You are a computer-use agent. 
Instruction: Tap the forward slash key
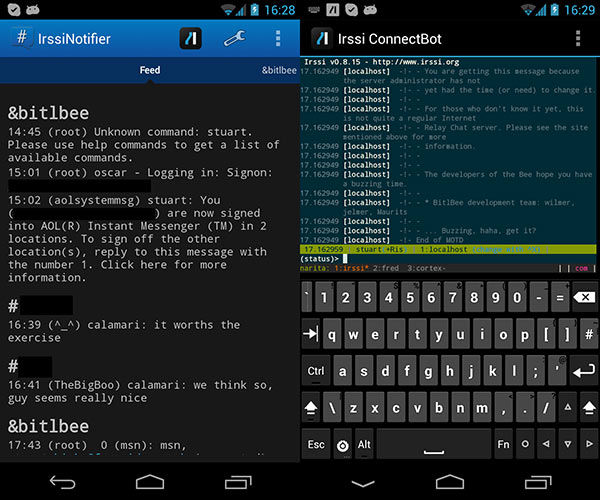(546, 408)
